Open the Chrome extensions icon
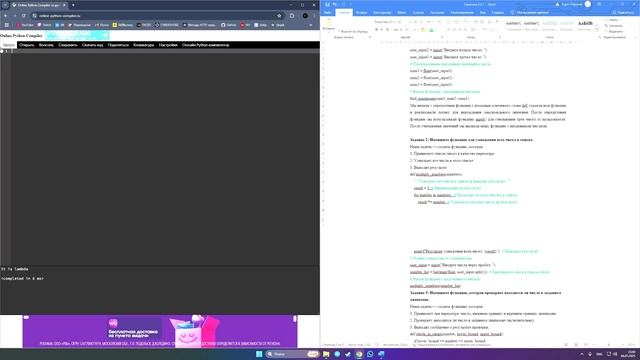 pos(292,16)
